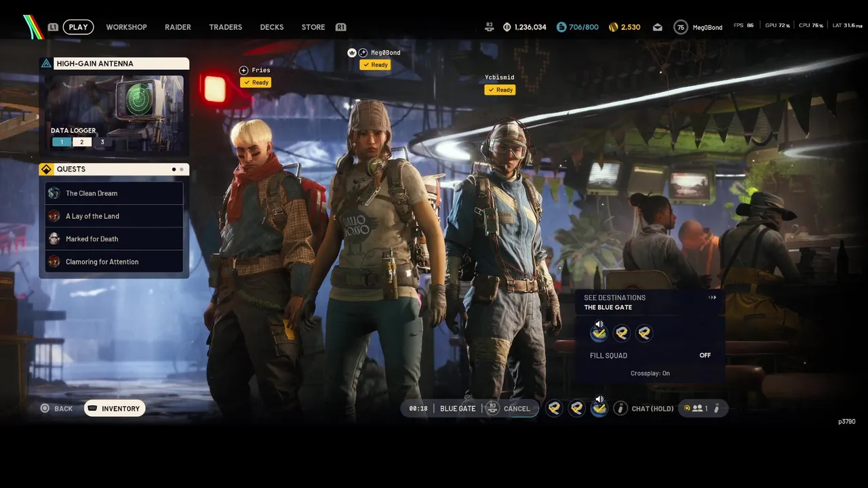Select the second Quests page dot
Screen dimensions: 868x488
click(x=181, y=169)
